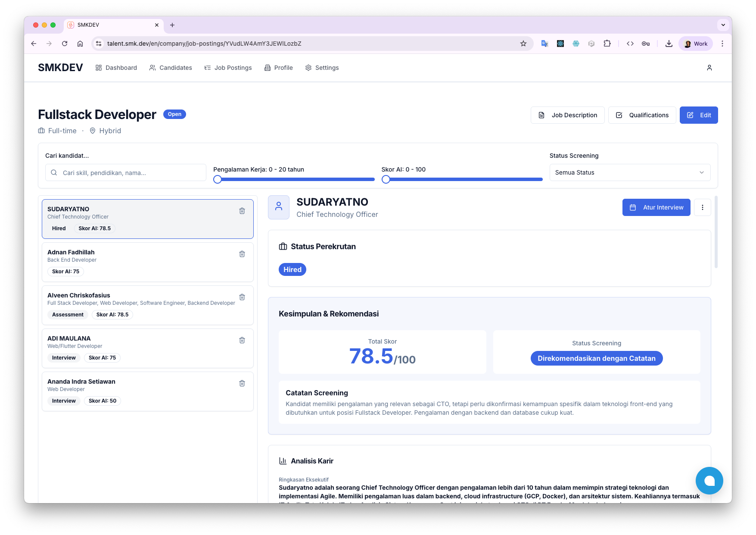The image size is (756, 535).
Task: Click the Atur Interview button
Action: tap(656, 207)
